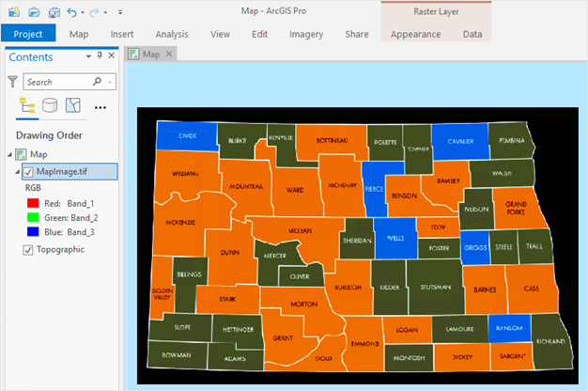The width and height of the screenshot is (588, 391).
Task: Collapse the MapImage.tif layer legend
Action: (x=16, y=172)
